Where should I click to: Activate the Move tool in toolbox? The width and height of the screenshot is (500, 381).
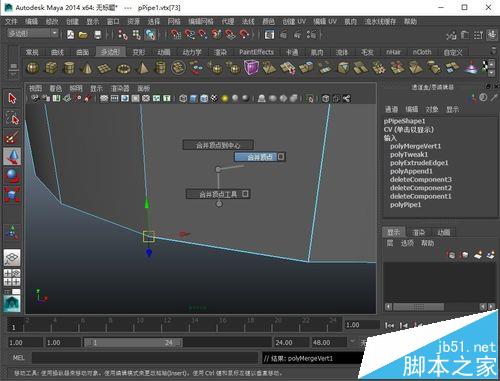[x=12, y=157]
